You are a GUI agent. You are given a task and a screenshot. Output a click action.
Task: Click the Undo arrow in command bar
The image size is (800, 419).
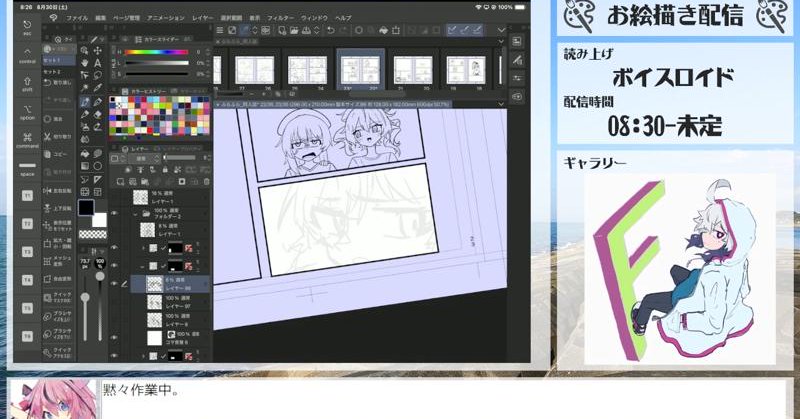331,31
